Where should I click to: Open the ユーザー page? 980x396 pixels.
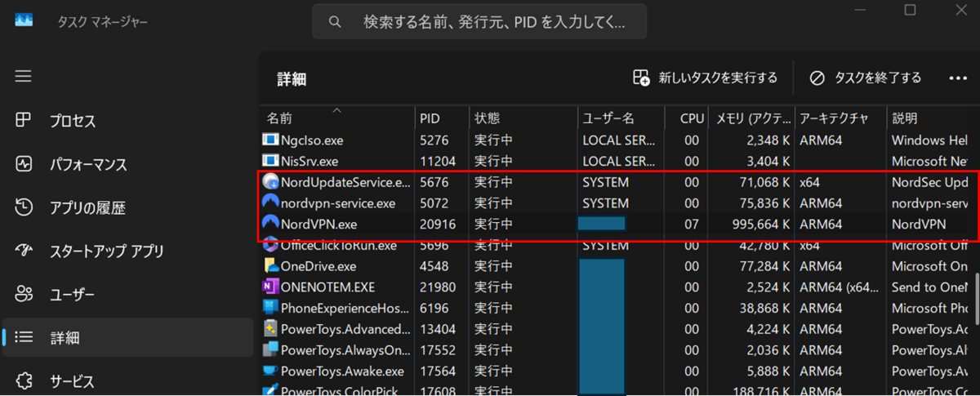(127, 294)
